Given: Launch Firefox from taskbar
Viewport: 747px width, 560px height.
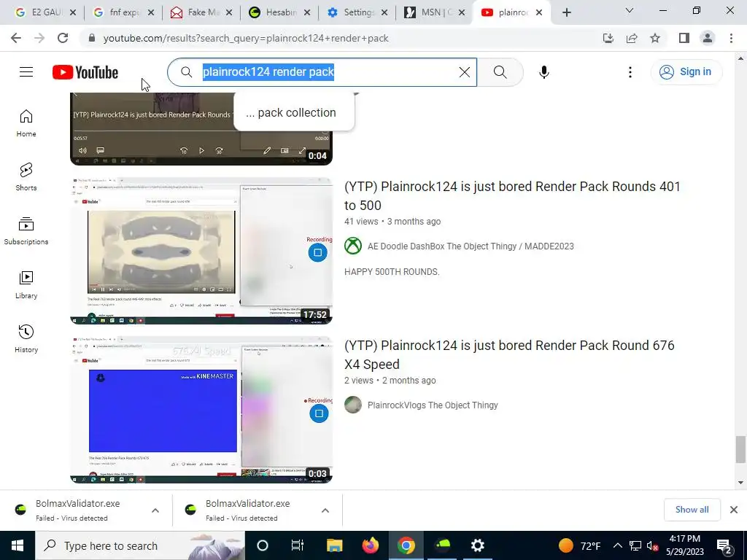Looking at the screenshot, I should (370, 545).
